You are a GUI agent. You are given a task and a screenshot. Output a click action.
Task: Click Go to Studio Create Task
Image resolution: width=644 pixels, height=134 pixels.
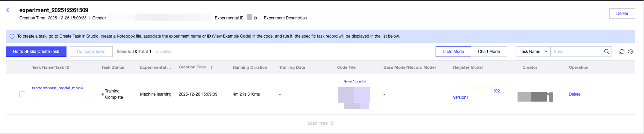[x=36, y=52]
